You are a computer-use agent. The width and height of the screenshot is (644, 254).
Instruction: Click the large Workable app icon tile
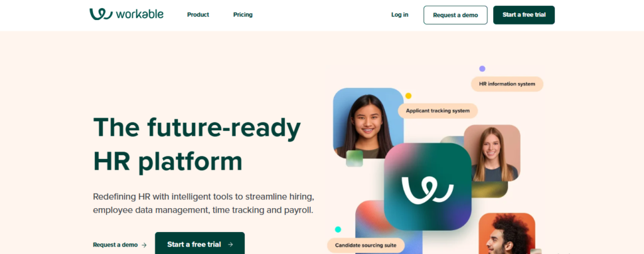[x=428, y=186]
